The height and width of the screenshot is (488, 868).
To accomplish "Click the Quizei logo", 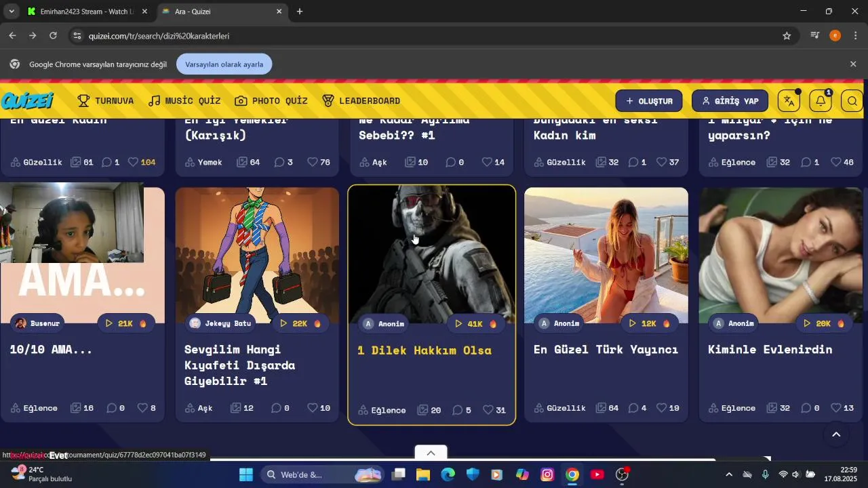I will coord(27,101).
